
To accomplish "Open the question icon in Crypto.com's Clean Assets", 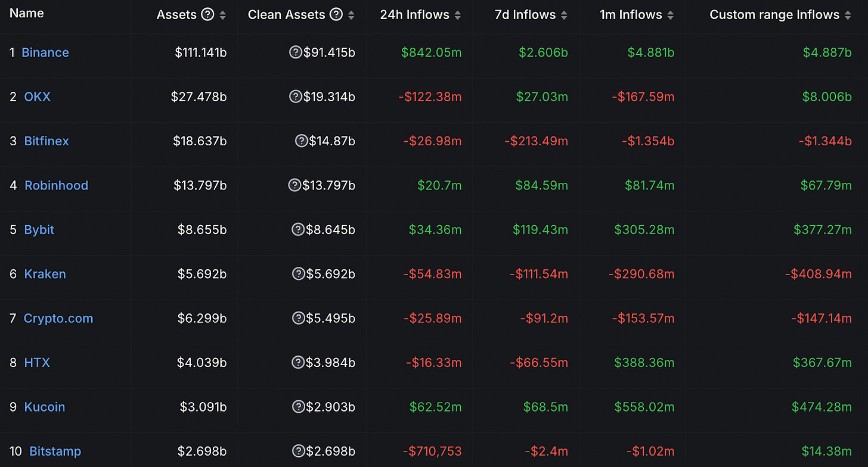I will (x=299, y=318).
